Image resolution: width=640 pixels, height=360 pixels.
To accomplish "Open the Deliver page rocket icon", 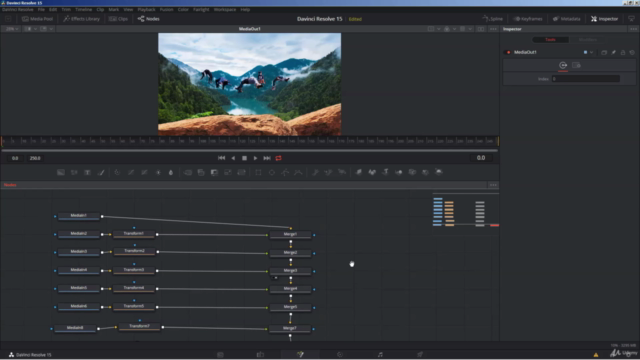I will [420, 354].
